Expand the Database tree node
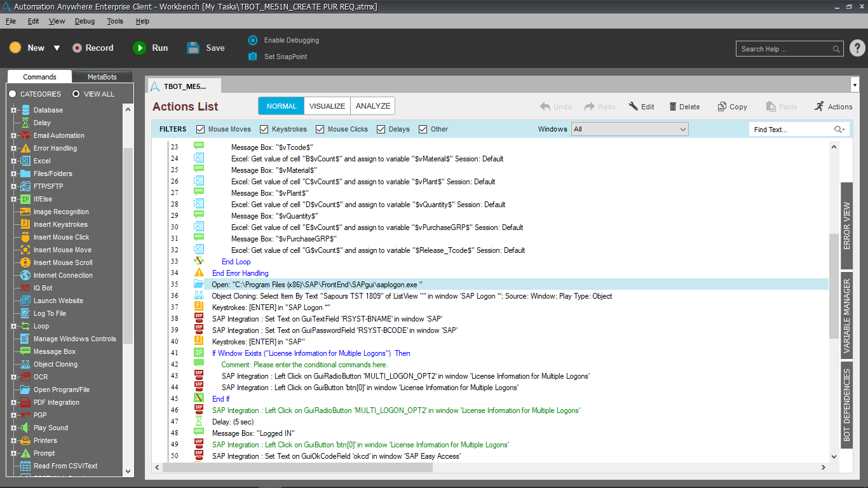The height and width of the screenshot is (488, 868). [13, 110]
